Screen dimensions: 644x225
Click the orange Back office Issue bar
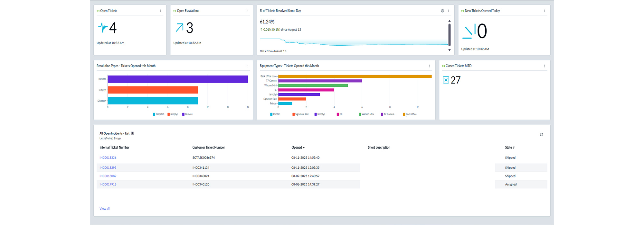354,76
